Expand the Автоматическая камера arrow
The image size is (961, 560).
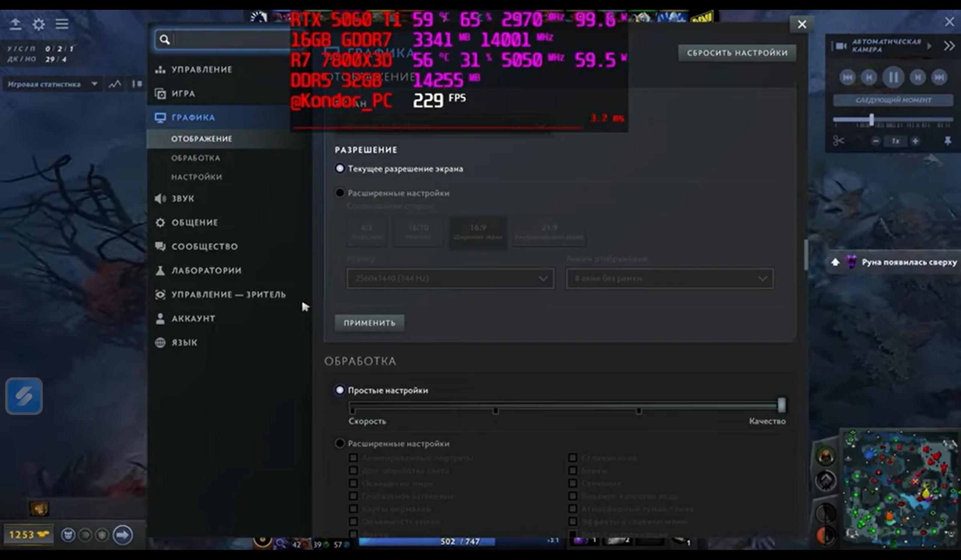click(929, 46)
